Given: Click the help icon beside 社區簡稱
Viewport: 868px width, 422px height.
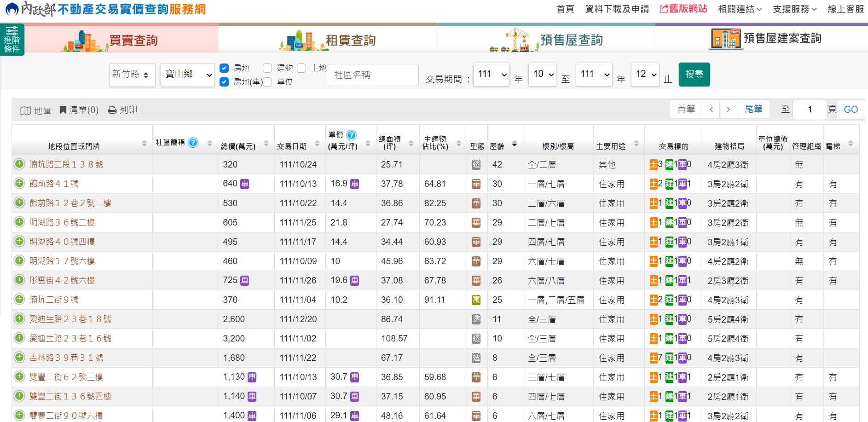Looking at the screenshot, I should point(193,142).
